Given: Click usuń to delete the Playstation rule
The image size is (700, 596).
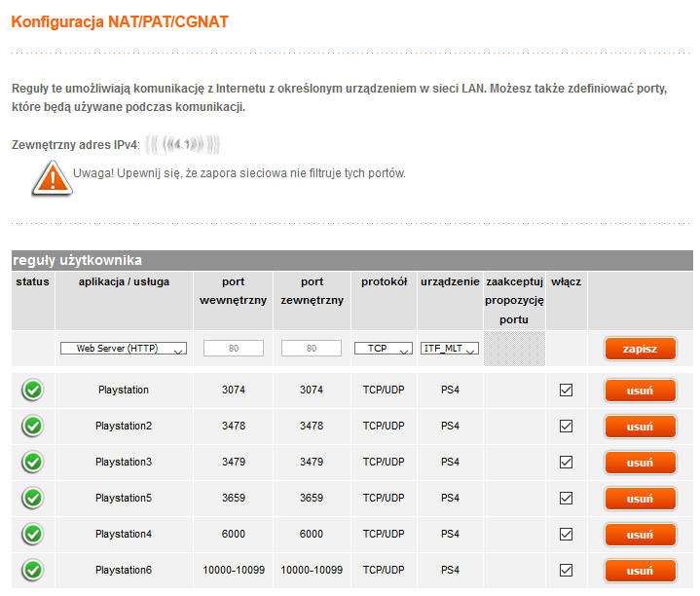Looking at the screenshot, I should pyautogui.click(x=641, y=391).
